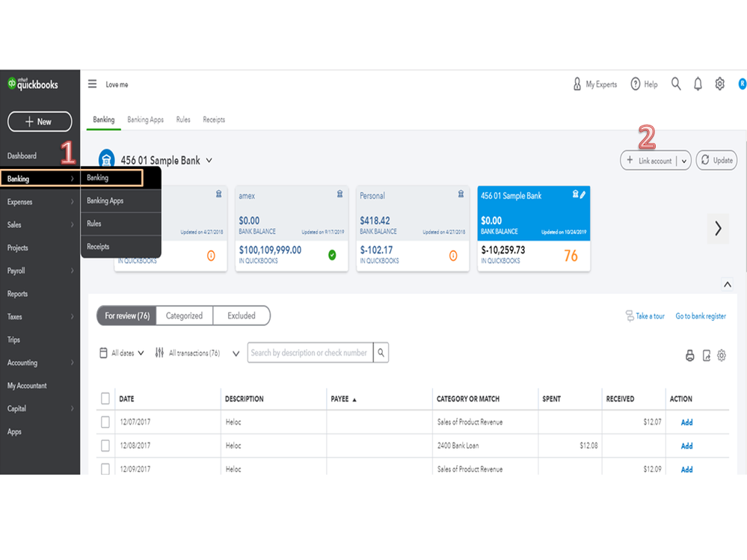Choose Banking Apps in the flyout submenu
The image size is (747, 560).
[x=121, y=200]
